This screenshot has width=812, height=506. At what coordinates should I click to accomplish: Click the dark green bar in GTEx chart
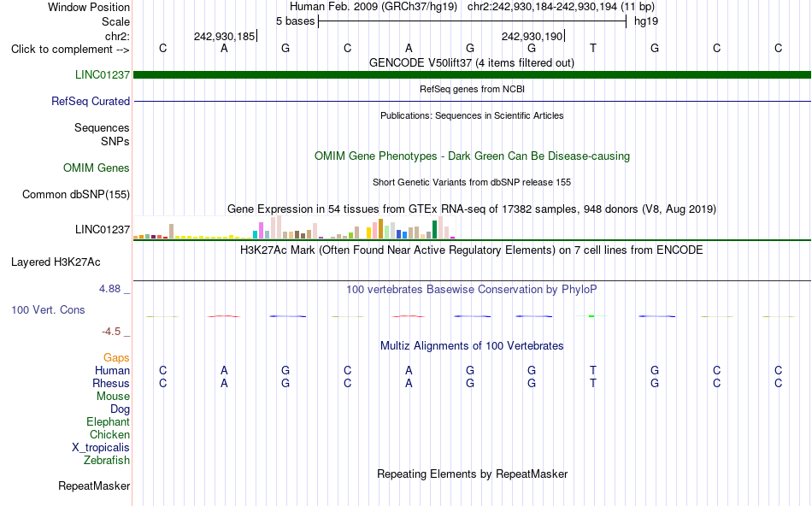click(434, 229)
